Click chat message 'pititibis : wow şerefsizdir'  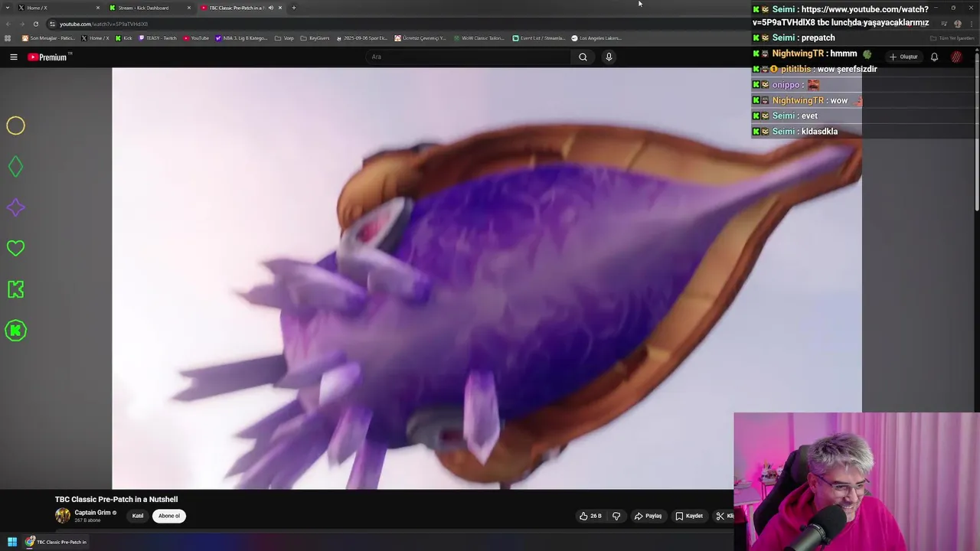815,69
